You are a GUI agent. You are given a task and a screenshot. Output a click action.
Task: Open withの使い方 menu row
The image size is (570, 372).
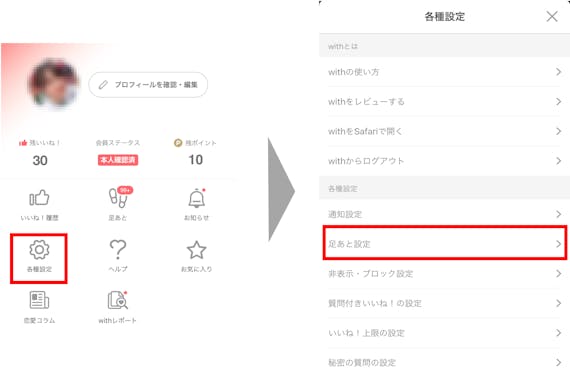pos(445,72)
